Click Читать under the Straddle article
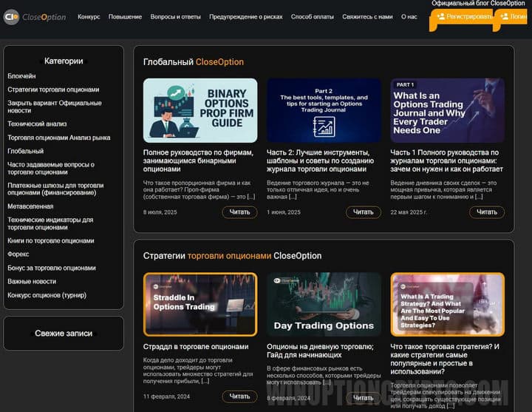The image size is (532, 412). pyautogui.click(x=239, y=396)
